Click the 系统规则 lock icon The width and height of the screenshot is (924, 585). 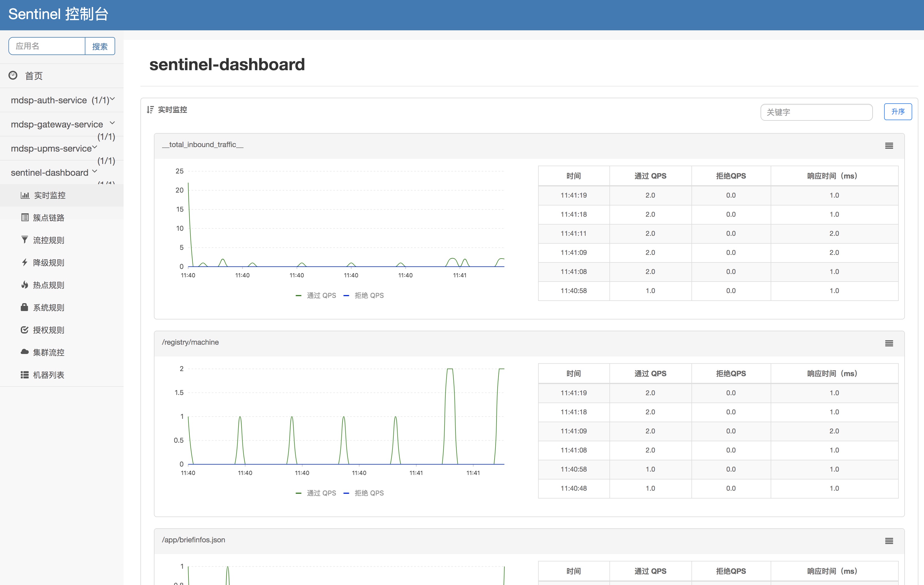click(24, 307)
